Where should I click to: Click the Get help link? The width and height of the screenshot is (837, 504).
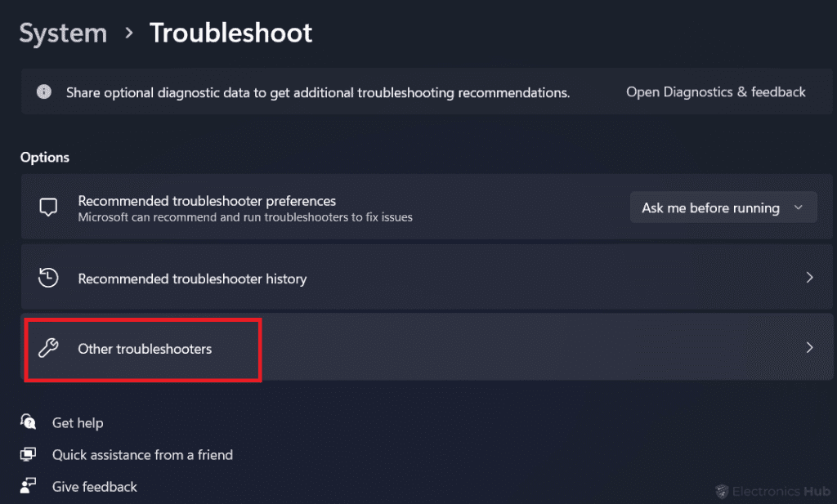[x=78, y=422]
